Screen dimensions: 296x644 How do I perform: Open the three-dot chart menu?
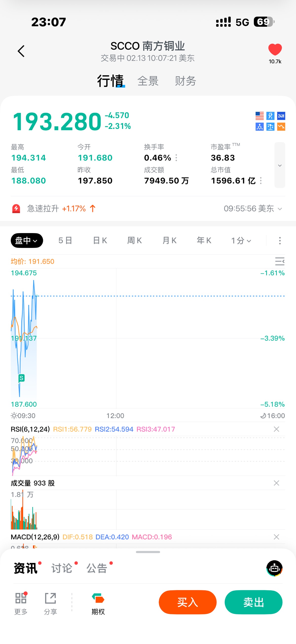[280, 241]
